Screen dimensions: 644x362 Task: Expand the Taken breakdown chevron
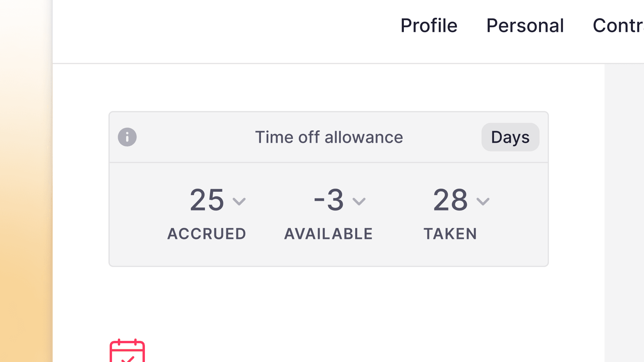(x=483, y=201)
